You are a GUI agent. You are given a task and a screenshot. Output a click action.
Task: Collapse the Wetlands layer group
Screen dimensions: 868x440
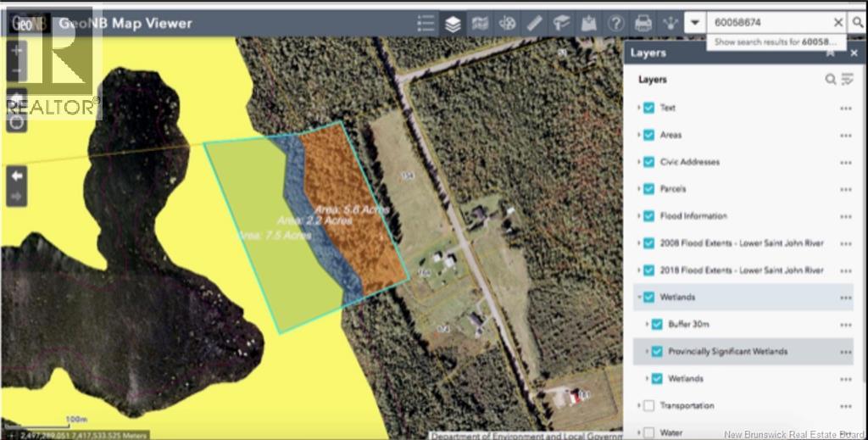(639, 298)
